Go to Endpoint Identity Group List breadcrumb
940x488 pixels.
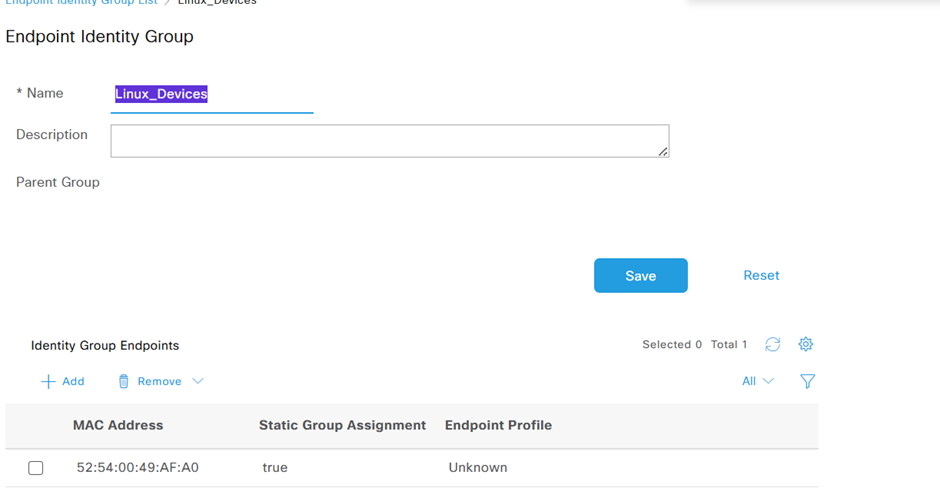81,2
